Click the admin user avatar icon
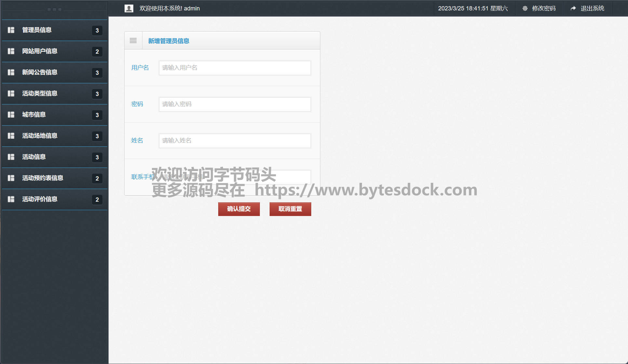Screen dimensions: 628x364 point(129,8)
